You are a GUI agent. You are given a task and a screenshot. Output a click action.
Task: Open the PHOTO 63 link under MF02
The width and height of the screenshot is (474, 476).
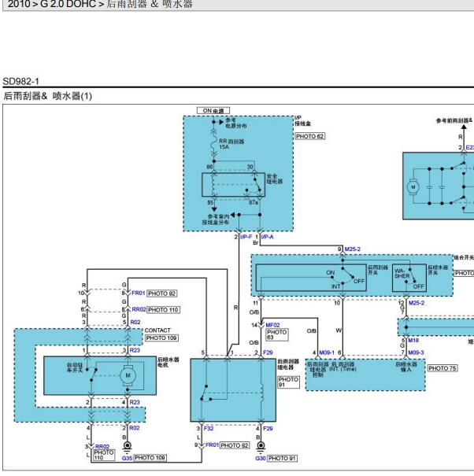click(x=277, y=334)
